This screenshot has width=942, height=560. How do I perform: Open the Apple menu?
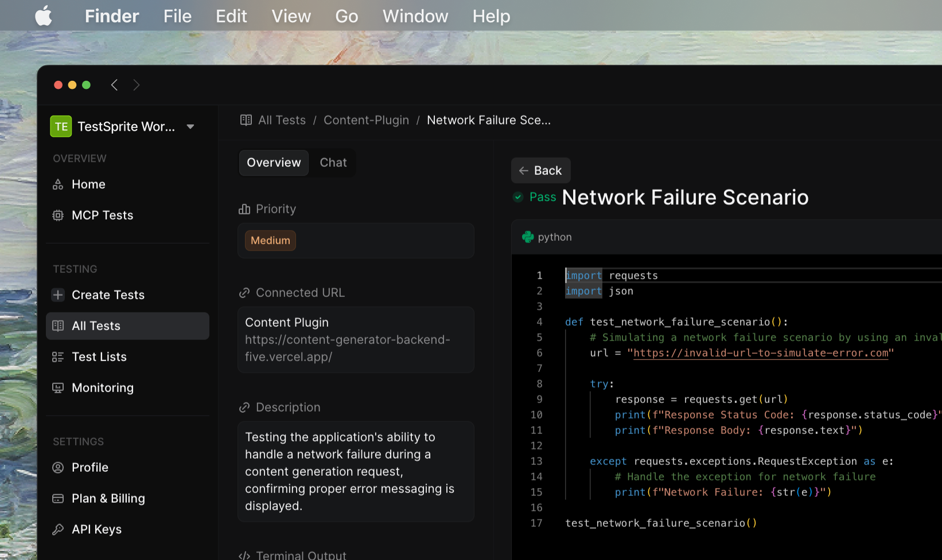pyautogui.click(x=44, y=16)
